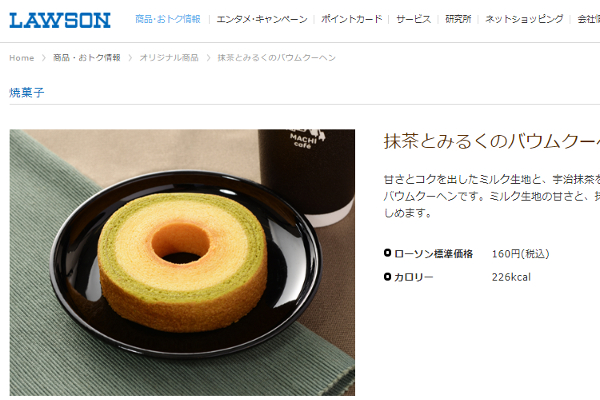Follow the 商品・おトク情報 breadcrumb link
The width and height of the screenshot is (600, 400).
point(87,58)
